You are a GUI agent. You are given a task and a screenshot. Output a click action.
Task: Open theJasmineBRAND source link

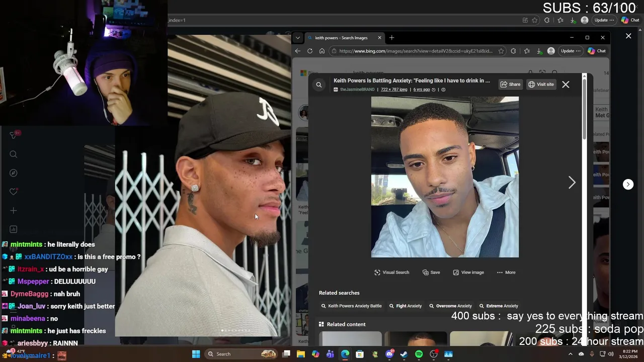[357, 89]
